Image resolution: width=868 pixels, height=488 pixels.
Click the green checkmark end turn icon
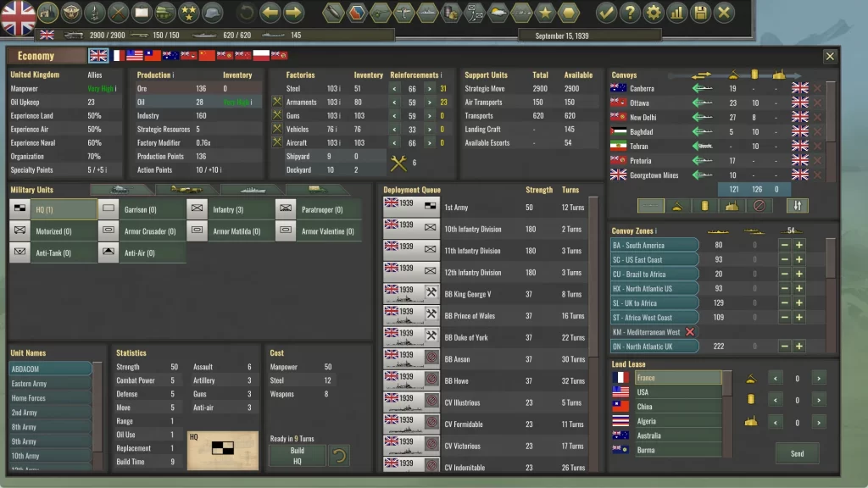[x=605, y=13]
